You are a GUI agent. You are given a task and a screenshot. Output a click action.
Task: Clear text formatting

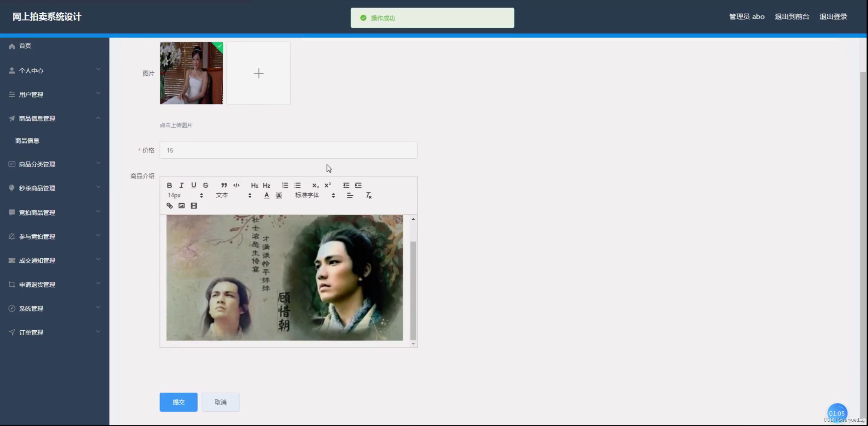[x=369, y=195]
